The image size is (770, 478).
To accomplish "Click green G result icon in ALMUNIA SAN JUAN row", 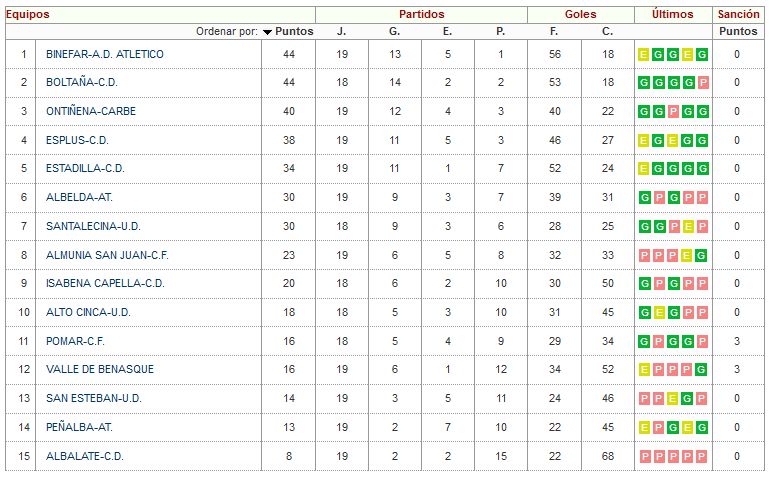I will 703,255.
